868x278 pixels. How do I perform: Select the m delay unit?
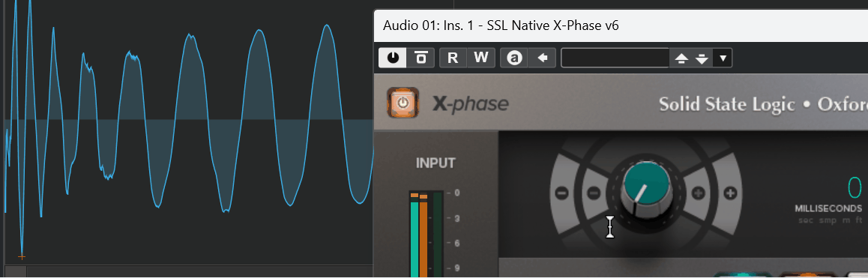pos(846,220)
